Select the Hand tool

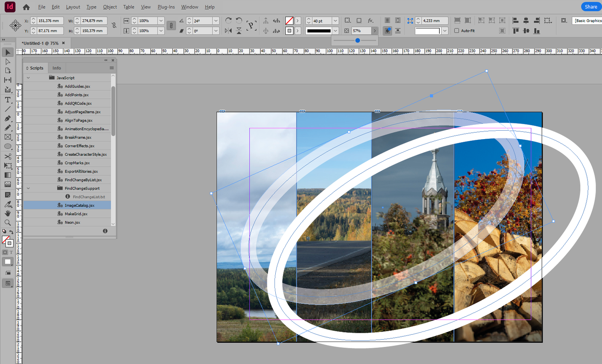point(8,214)
